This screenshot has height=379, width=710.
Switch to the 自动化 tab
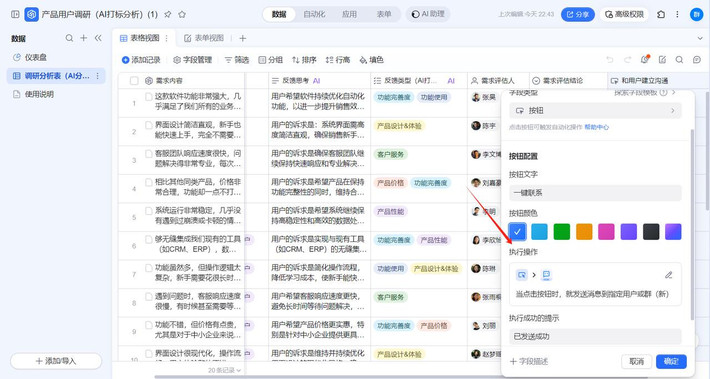314,14
